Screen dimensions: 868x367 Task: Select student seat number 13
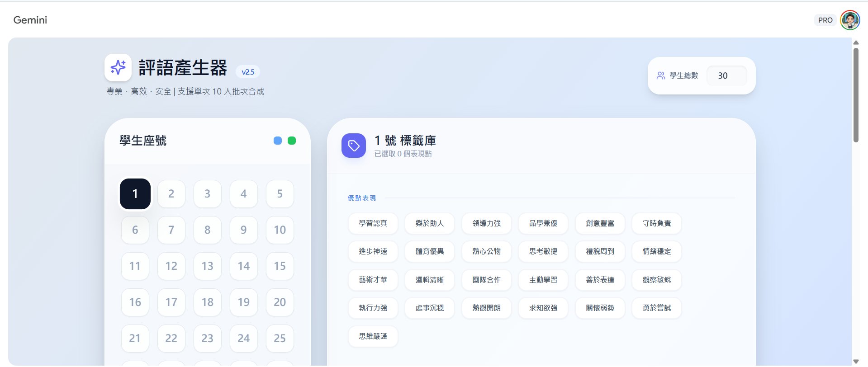(x=208, y=266)
